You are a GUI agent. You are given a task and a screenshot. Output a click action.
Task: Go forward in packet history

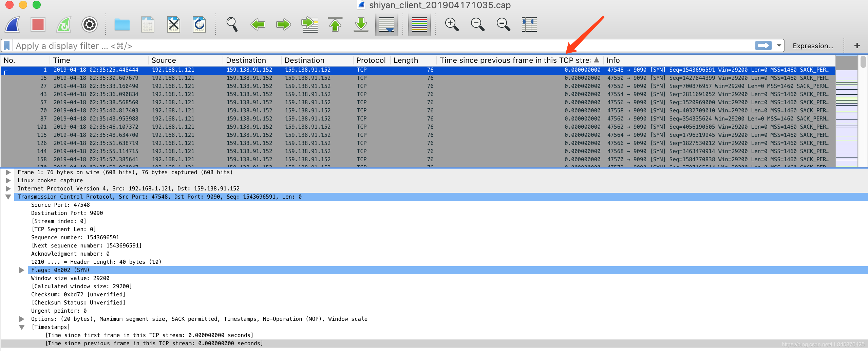284,24
